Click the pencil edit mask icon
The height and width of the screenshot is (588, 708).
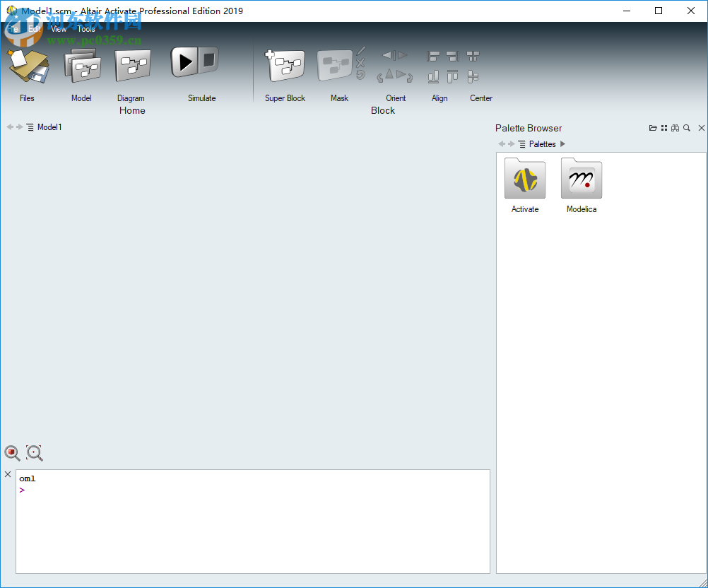361,51
